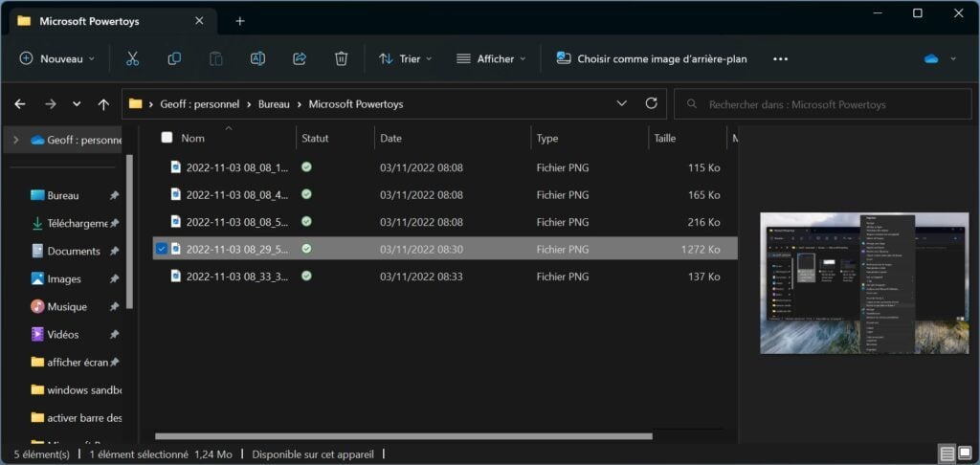The height and width of the screenshot is (465, 980).
Task: Click the preview pane image thumbnail
Action: [x=864, y=283]
